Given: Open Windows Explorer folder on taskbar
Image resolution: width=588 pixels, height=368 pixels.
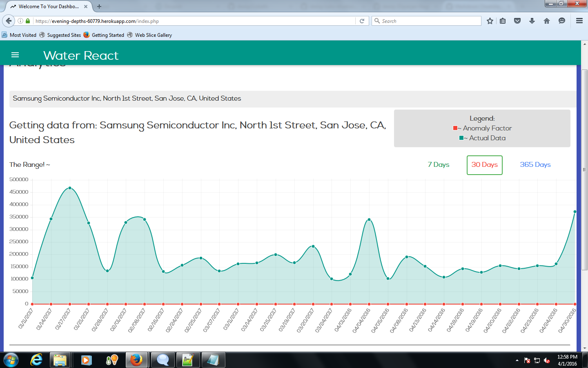Looking at the screenshot, I should 60,360.
